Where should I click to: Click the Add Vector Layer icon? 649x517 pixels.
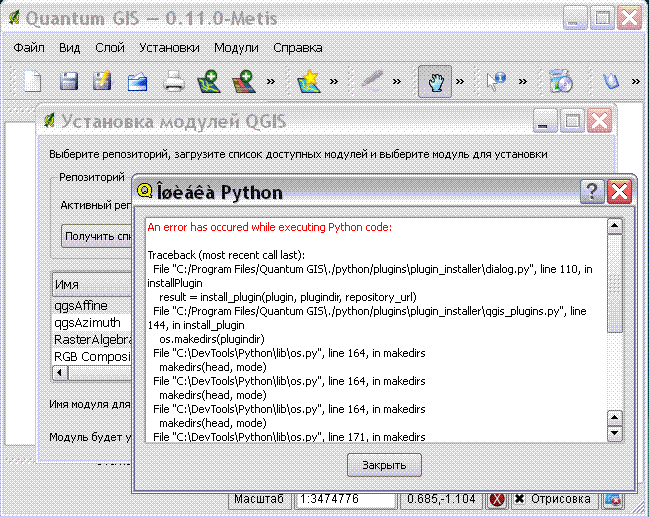(208, 82)
